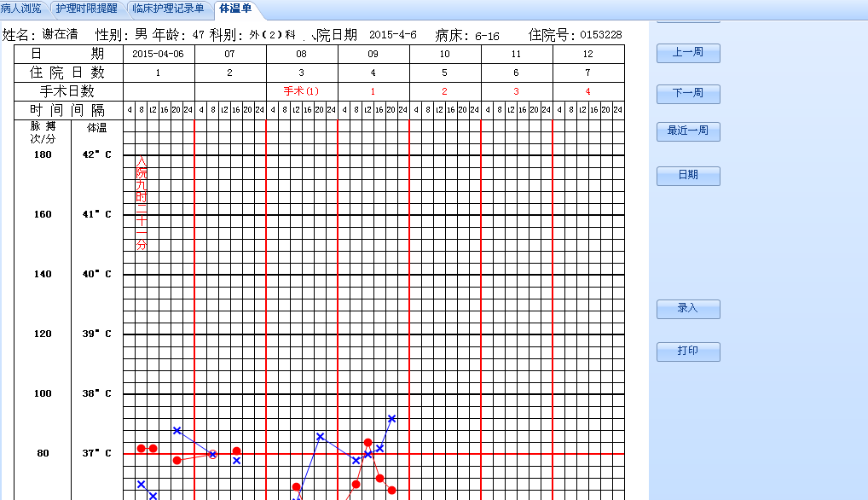
Task: Click the 录入 entry button
Action: coord(688,308)
